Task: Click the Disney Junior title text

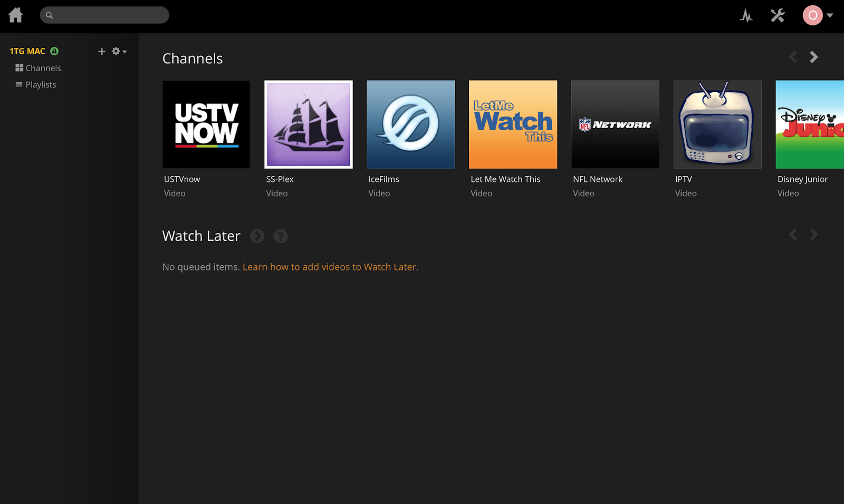Action: coord(802,179)
